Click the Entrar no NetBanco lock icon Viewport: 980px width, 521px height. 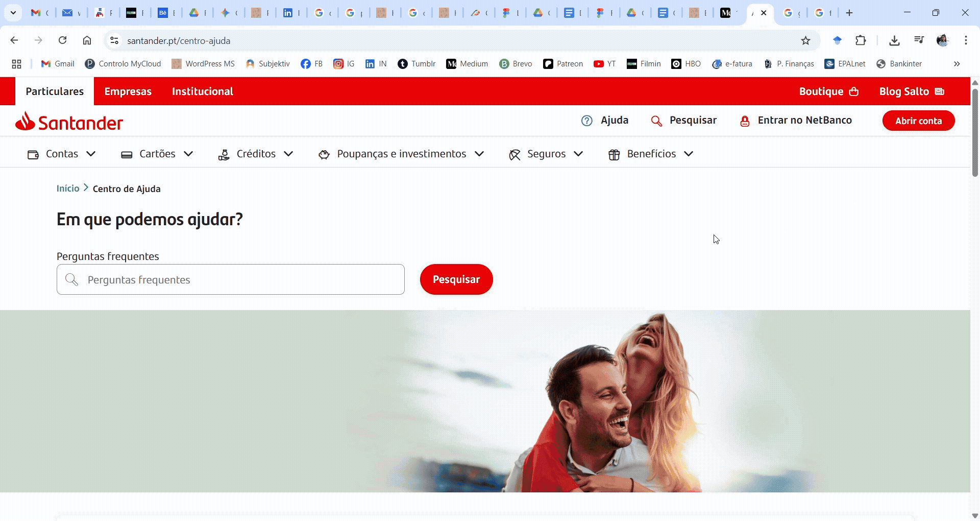[x=745, y=121]
